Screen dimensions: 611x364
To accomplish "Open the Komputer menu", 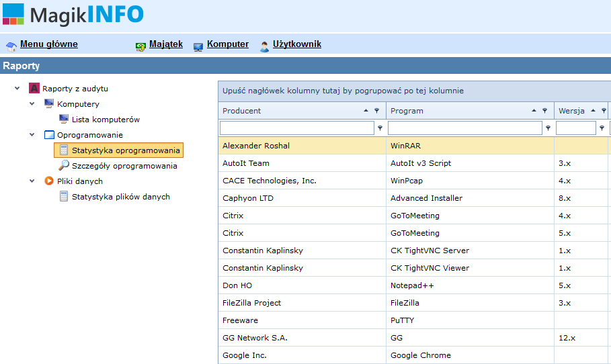I will (228, 44).
